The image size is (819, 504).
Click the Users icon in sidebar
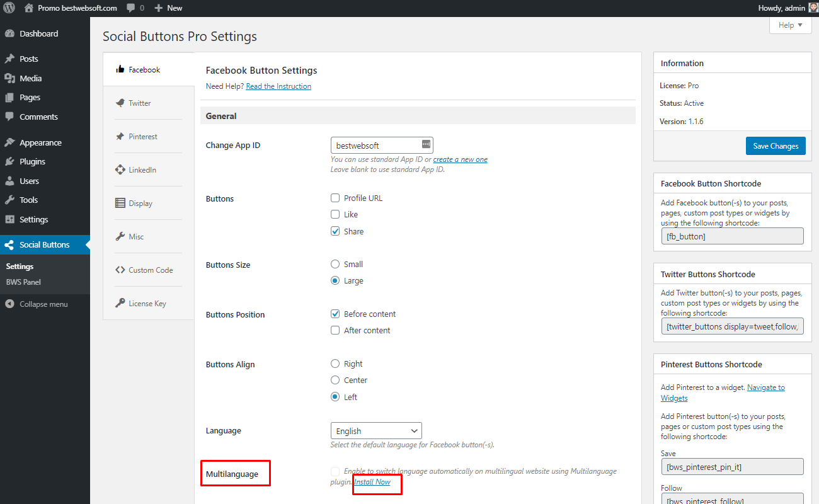coord(9,181)
